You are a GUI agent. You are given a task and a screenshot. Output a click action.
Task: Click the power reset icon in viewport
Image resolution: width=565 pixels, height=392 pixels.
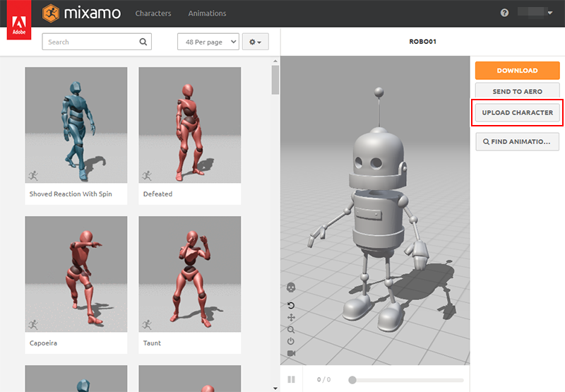[x=291, y=341]
